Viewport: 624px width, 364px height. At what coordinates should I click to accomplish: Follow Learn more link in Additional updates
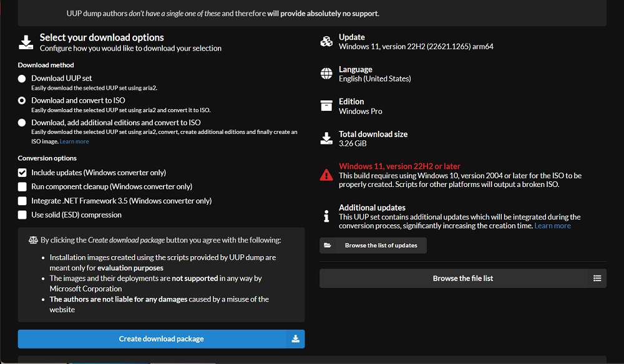click(x=552, y=226)
